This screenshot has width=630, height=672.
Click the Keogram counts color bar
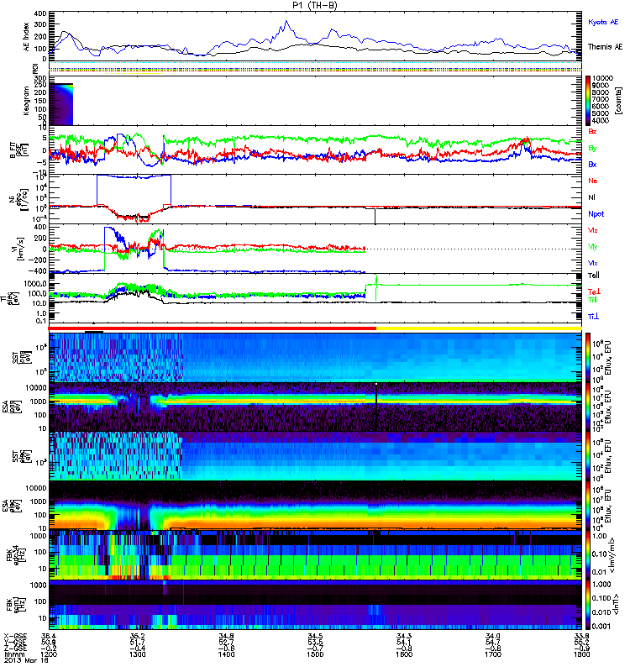[x=588, y=101]
